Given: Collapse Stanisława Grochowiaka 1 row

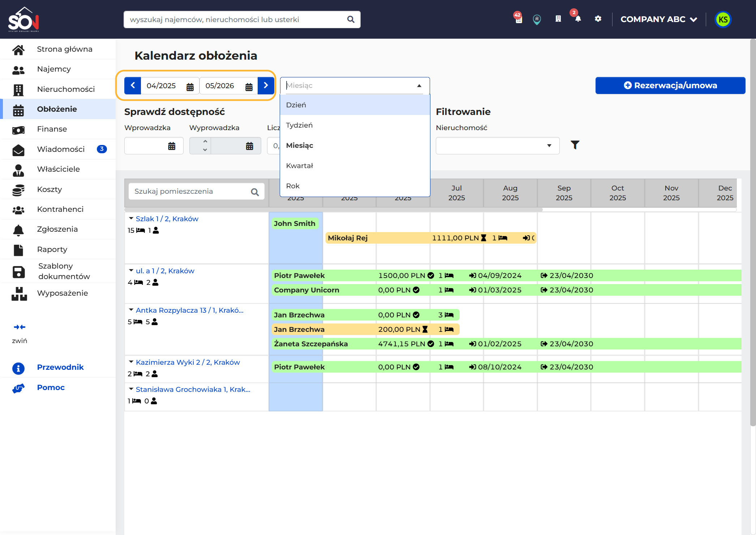Looking at the screenshot, I should 131,389.
